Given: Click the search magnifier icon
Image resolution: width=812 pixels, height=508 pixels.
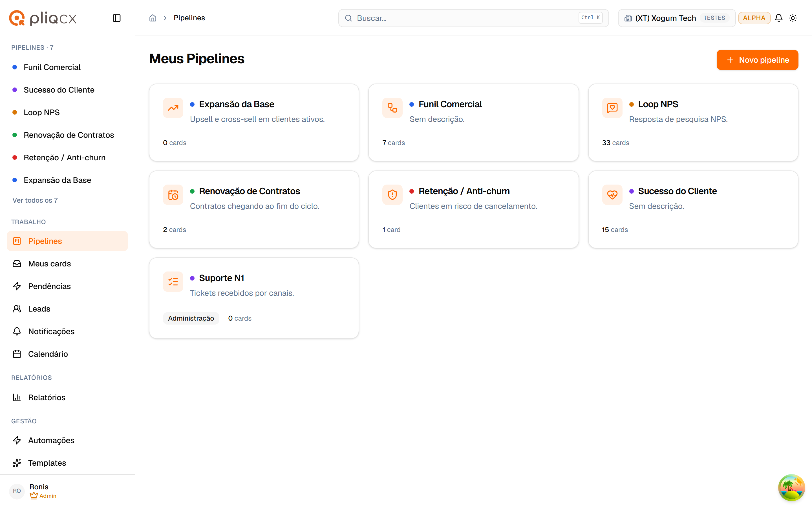Looking at the screenshot, I should [348, 18].
